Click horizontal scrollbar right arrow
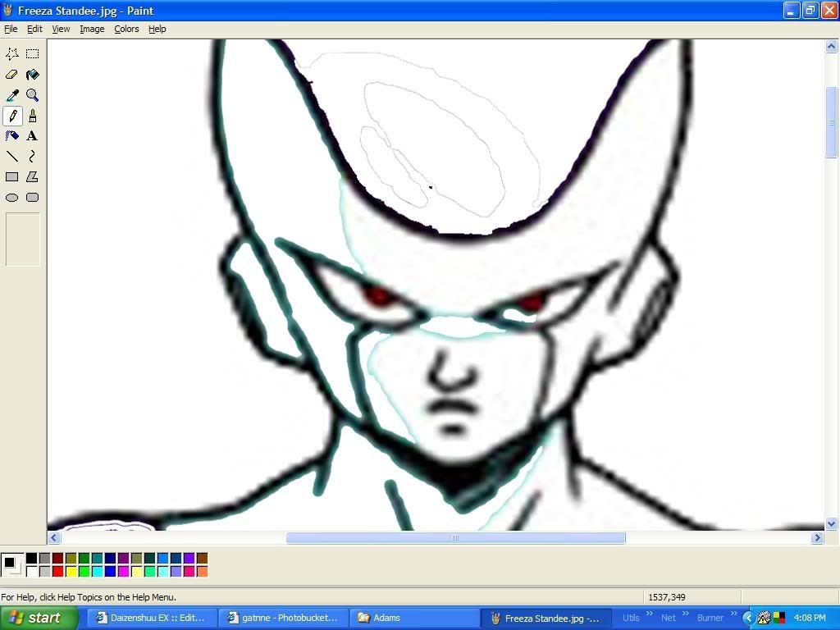The image size is (840, 630). tap(817, 538)
